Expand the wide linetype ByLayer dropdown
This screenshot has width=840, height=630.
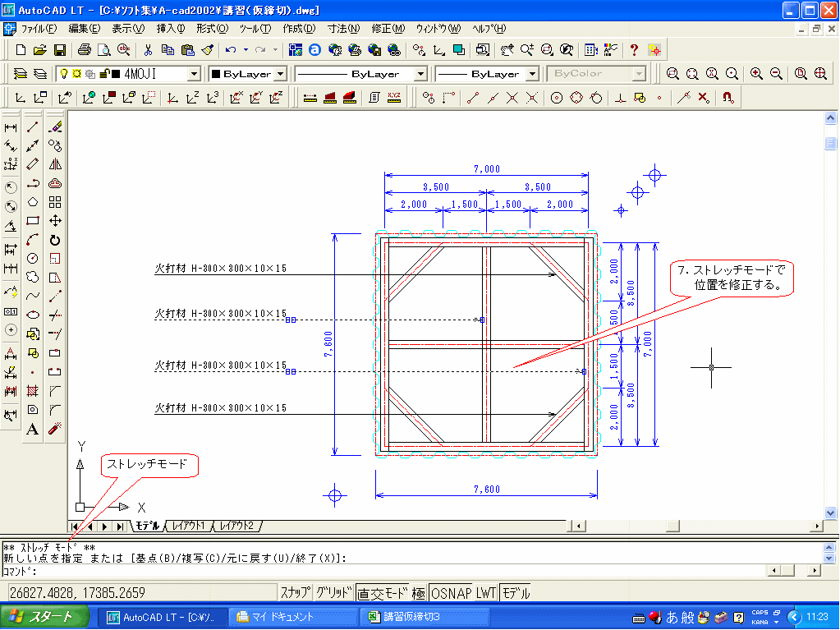pyautogui.click(x=421, y=74)
